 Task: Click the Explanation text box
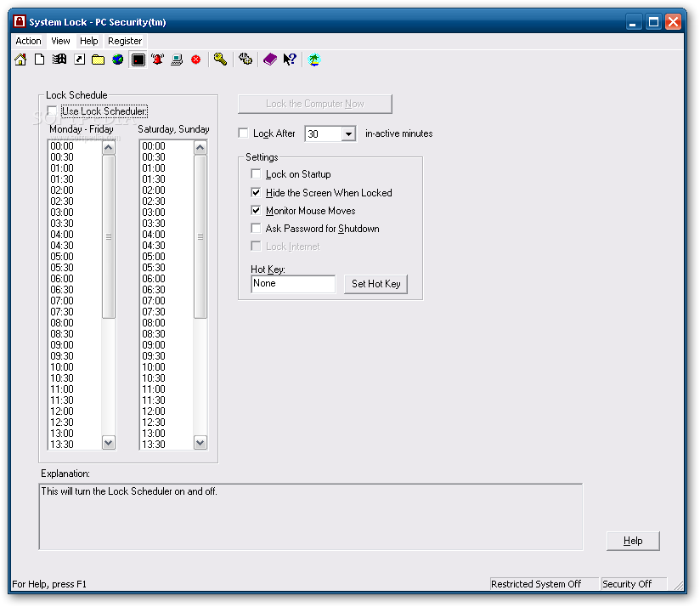311,517
